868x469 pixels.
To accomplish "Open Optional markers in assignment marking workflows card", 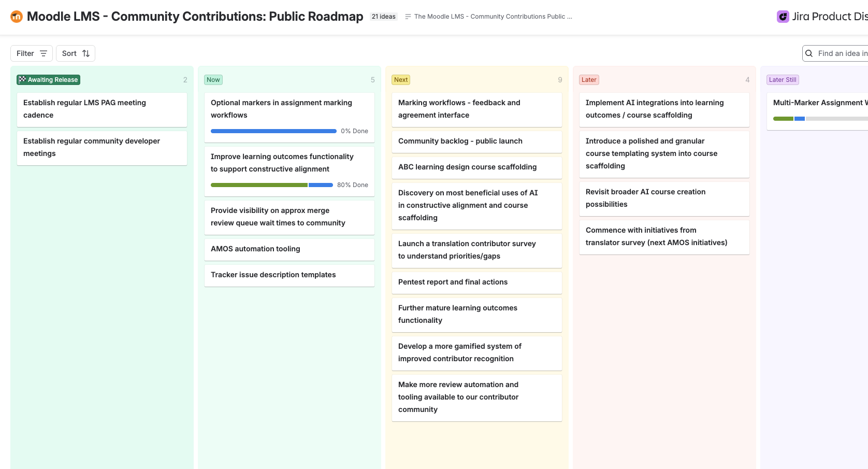I will click(290, 117).
